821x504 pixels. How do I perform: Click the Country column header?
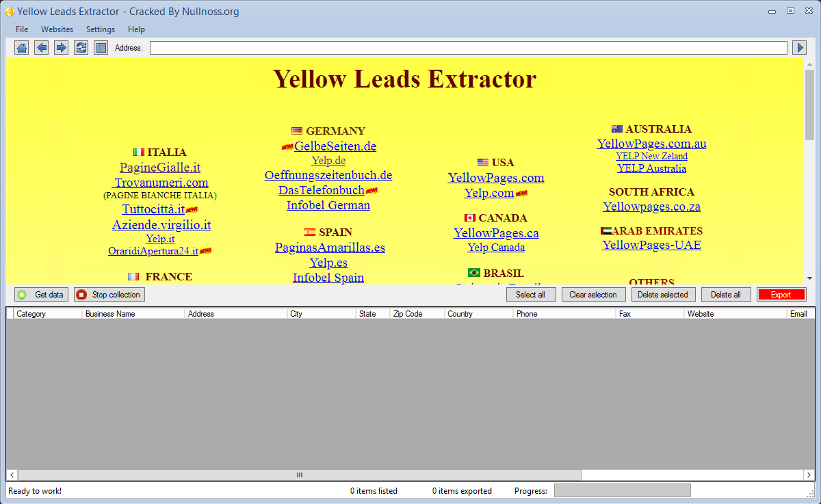[479, 314]
